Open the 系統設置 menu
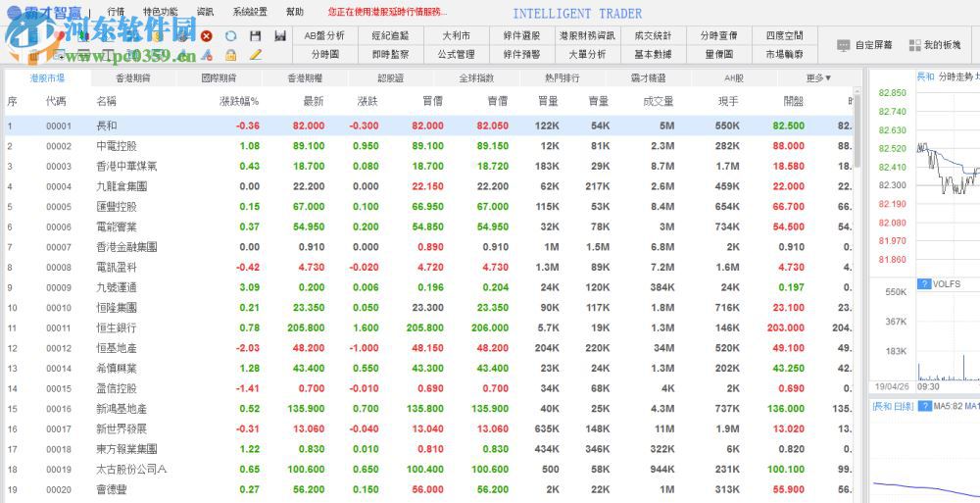Image resolution: width=980 pixels, height=503 pixels. click(250, 12)
